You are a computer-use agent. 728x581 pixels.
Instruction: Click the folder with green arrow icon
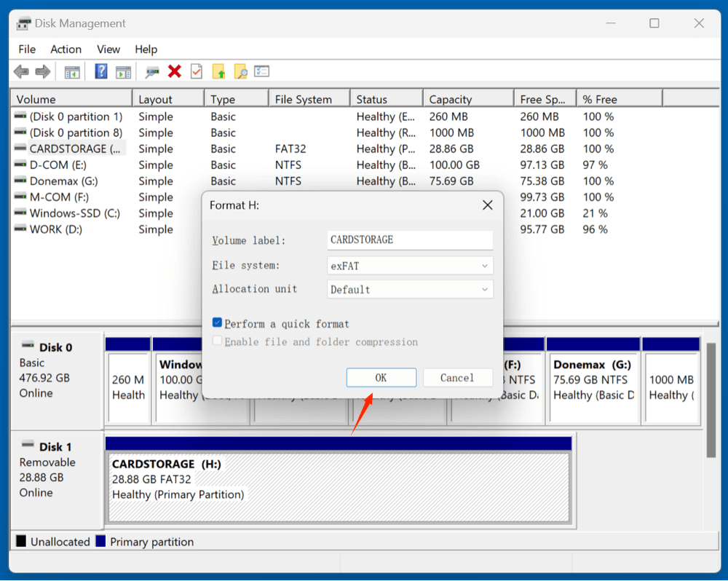pos(218,71)
